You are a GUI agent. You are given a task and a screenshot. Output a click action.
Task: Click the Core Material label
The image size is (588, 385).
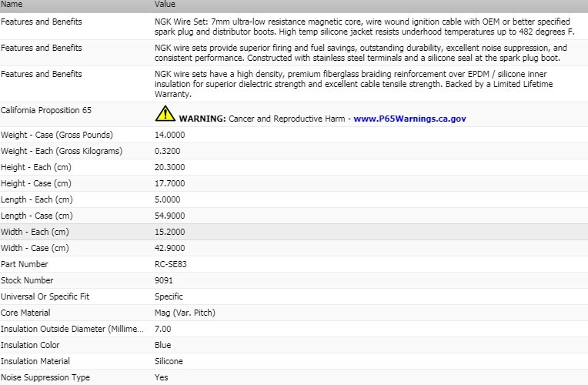(25, 313)
